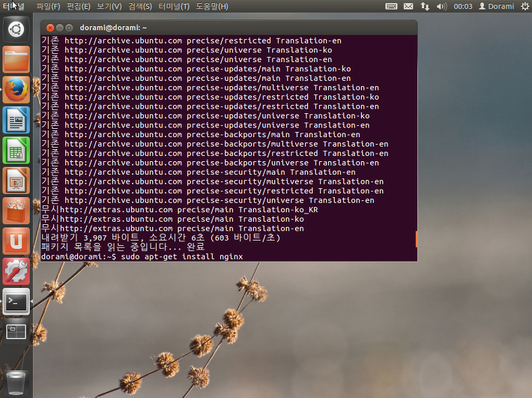The image size is (532, 398).
Task: Open the network connection arrows indicator
Action: pos(425,6)
